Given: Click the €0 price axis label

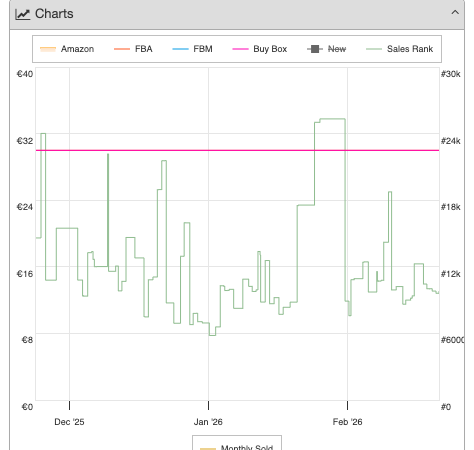Looking at the screenshot, I should (27, 407).
